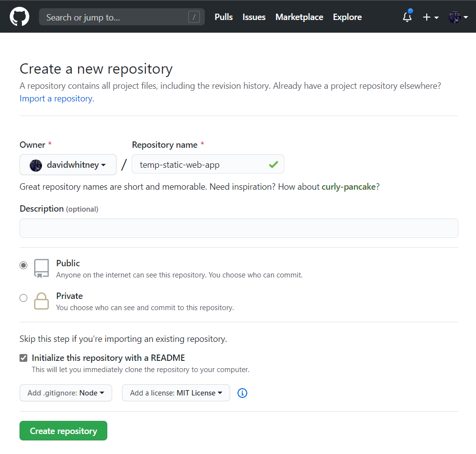Select the Public radio button

pos(23,265)
